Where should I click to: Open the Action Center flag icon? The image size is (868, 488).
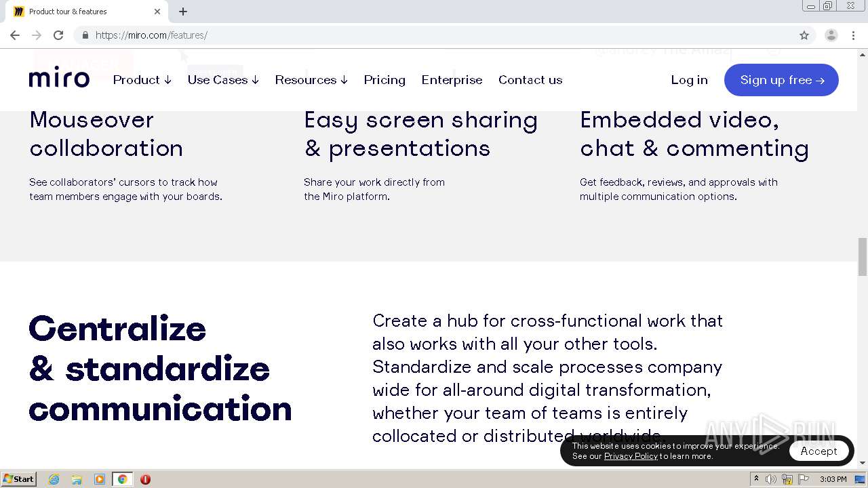tap(804, 479)
